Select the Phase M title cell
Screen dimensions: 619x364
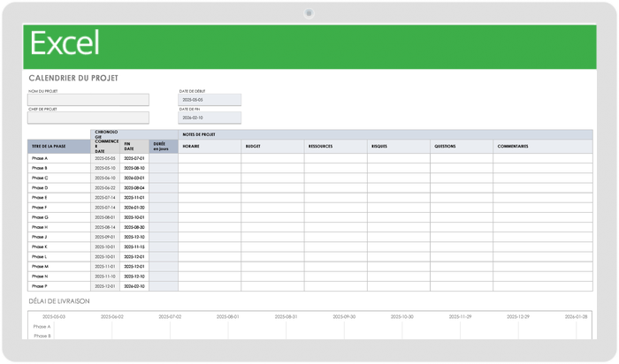[x=59, y=267]
